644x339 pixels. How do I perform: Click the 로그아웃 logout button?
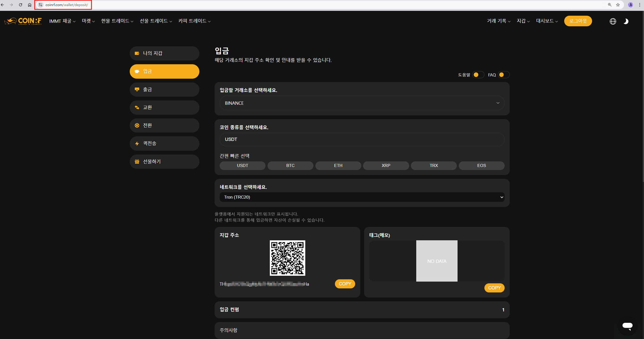(578, 21)
